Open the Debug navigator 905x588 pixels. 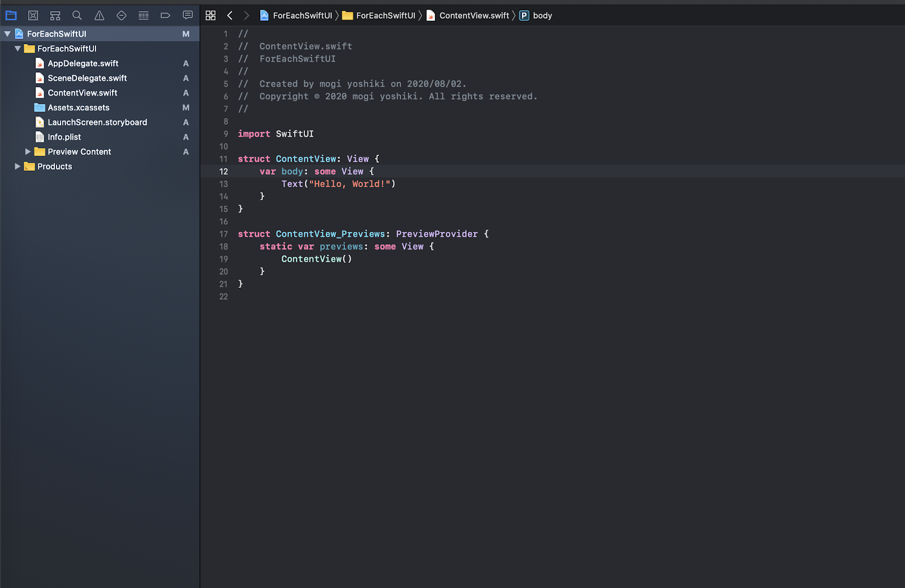(x=144, y=15)
